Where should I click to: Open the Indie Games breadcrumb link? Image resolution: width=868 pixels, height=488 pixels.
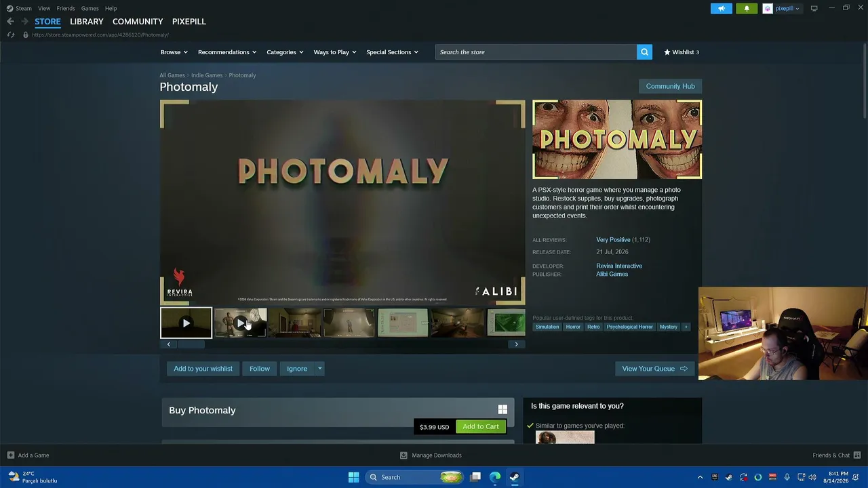207,75
